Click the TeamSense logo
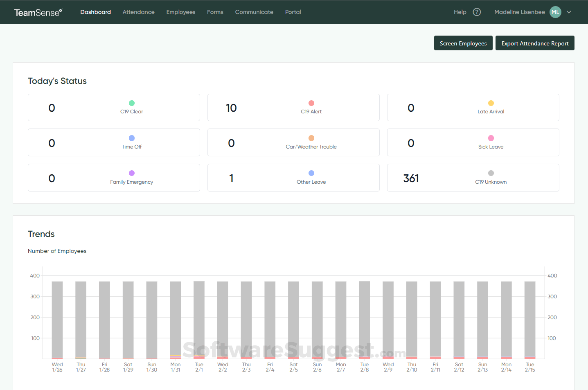Viewport: 588px width, 390px height. (x=38, y=12)
